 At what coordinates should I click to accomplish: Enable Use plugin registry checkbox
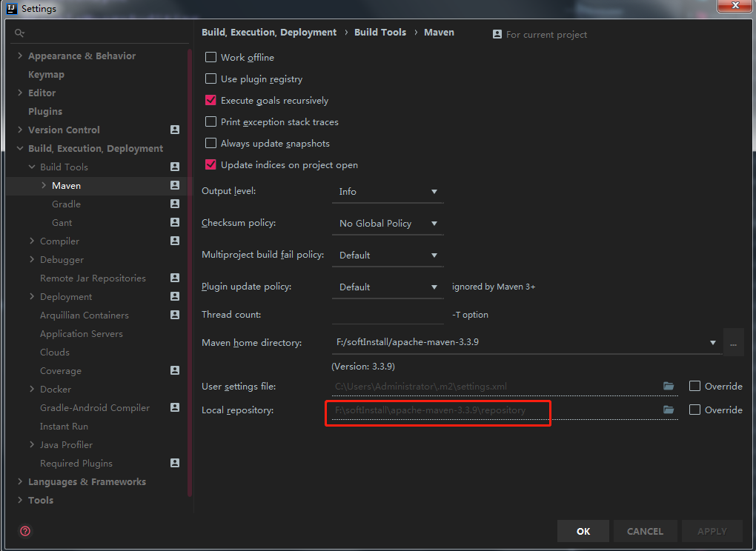point(210,79)
